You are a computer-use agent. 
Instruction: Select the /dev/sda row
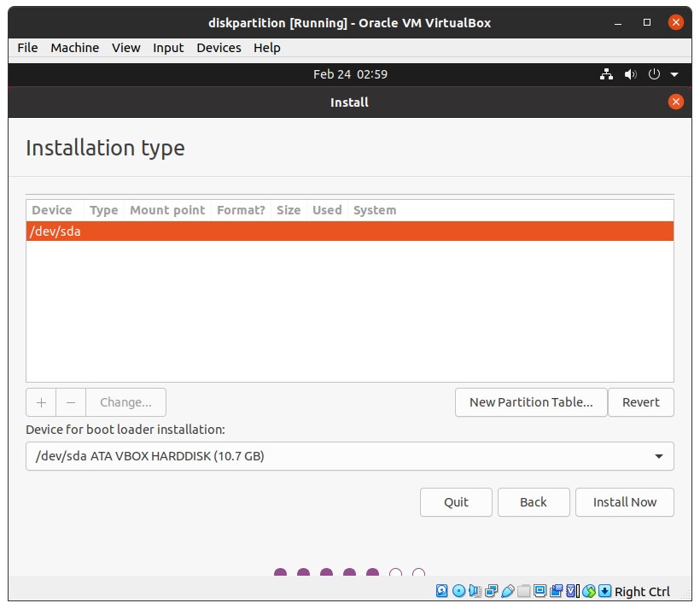349,231
